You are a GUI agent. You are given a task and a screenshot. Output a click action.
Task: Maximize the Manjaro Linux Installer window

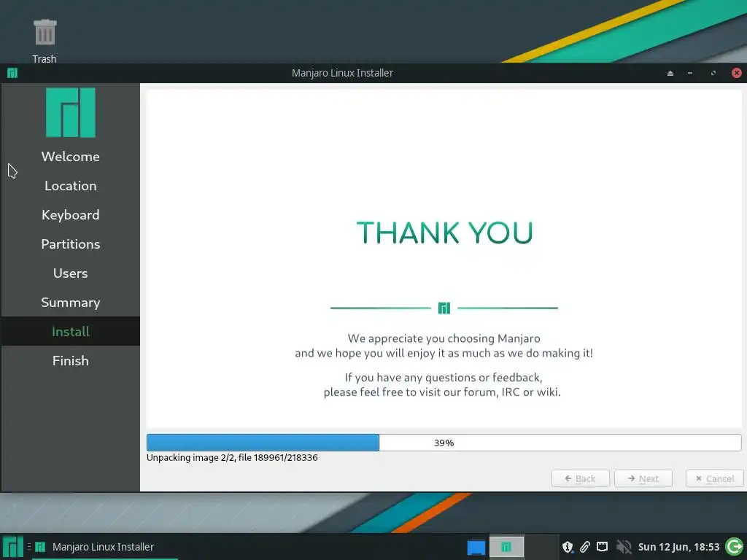point(713,73)
